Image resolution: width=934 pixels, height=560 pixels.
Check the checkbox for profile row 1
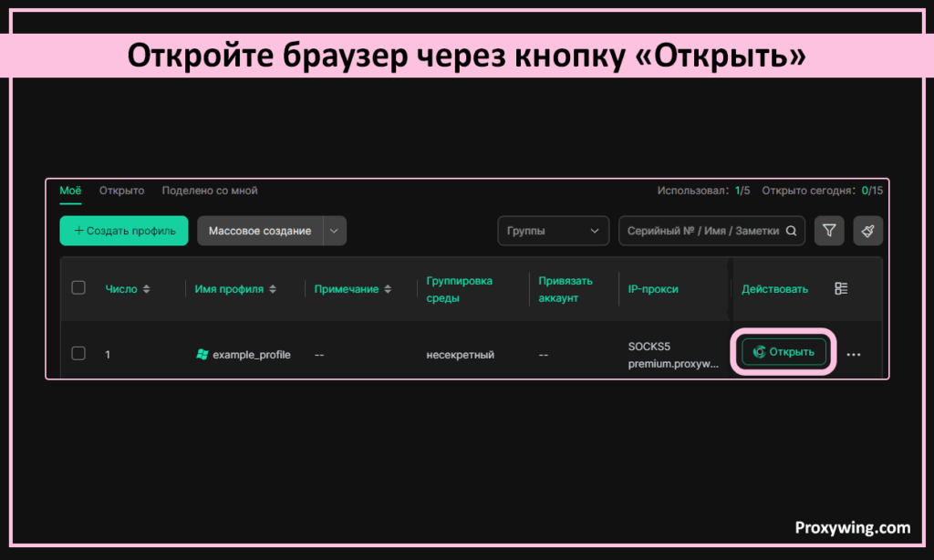(78, 354)
